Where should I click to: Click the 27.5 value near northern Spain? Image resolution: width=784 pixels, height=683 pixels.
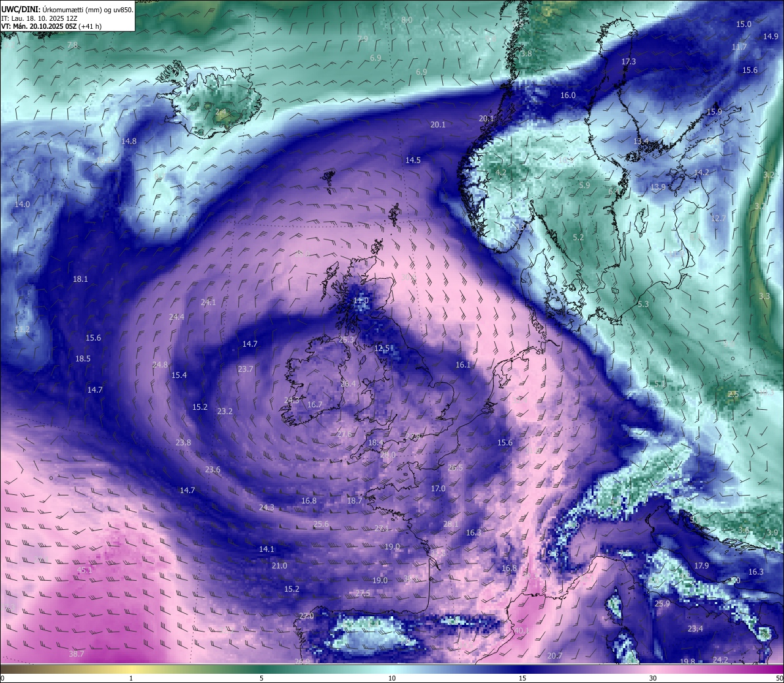tap(363, 594)
